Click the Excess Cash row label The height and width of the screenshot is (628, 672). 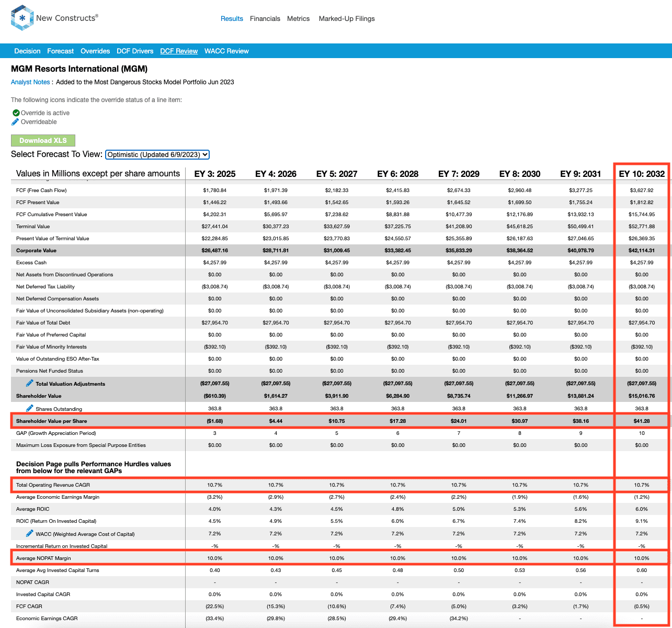coord(31,262)
